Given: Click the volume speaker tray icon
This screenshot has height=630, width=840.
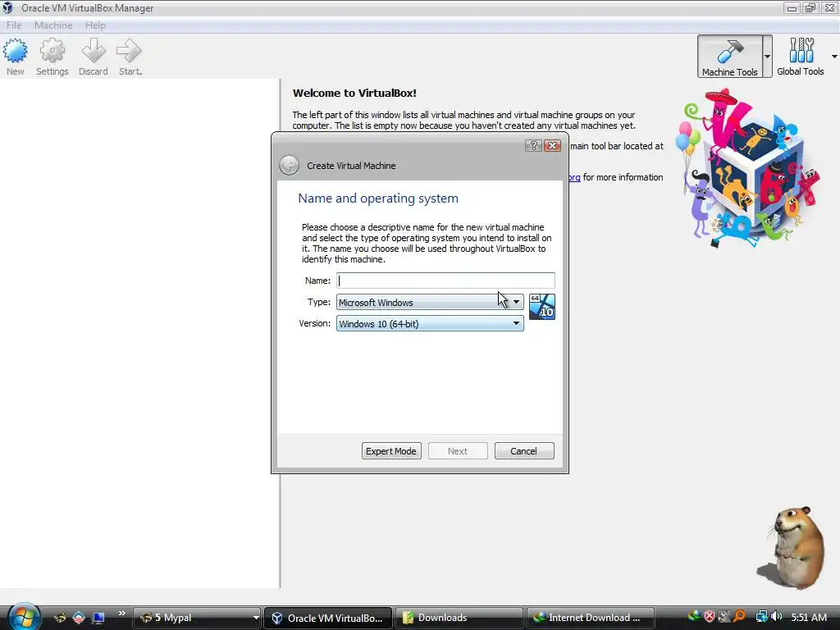Looking at the screenshot, I should 777,617.
